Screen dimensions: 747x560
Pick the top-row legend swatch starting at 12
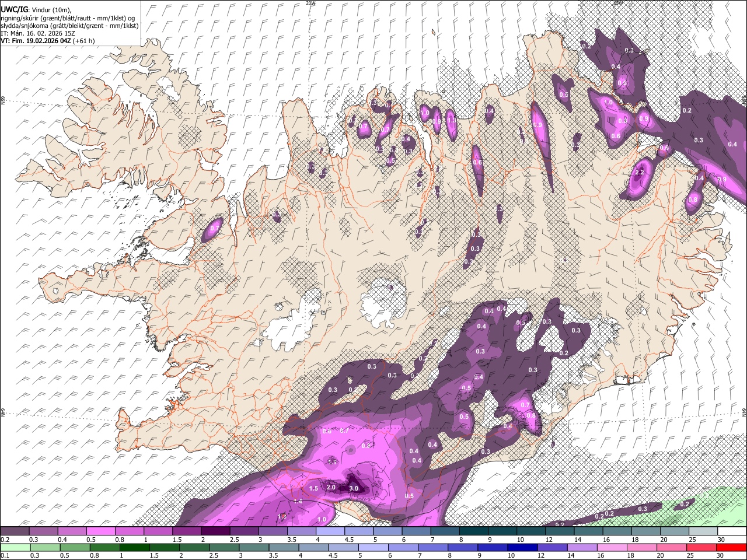coord(560,531)
